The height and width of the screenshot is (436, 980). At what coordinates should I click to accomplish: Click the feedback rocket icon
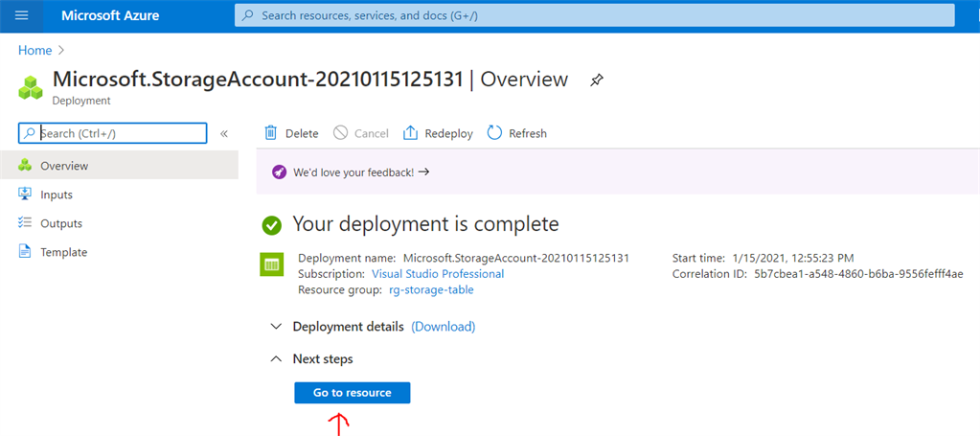pos(279,172)
